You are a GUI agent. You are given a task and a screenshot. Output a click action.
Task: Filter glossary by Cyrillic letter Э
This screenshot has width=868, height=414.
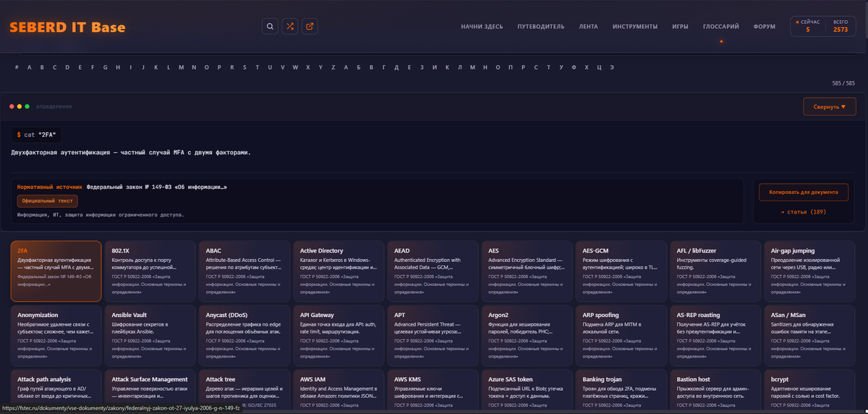(x=612, y=67)
